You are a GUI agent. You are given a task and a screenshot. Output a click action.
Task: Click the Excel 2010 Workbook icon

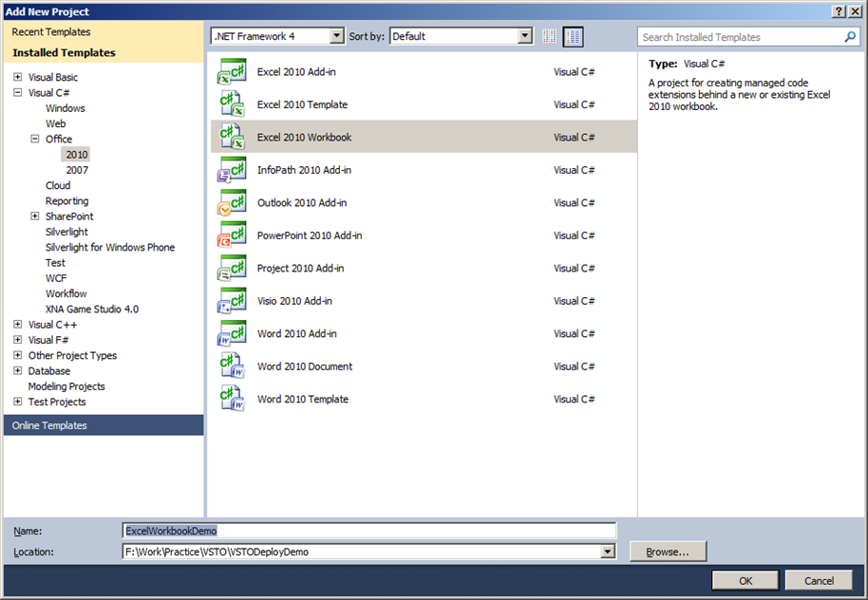tap(232, 138)
